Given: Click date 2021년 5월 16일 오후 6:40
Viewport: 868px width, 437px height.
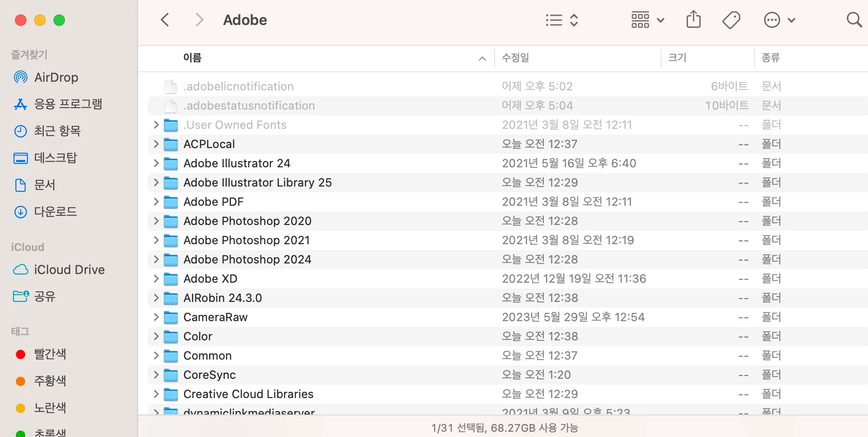Looking at the screenshot, I should click(x=569, y=163).
